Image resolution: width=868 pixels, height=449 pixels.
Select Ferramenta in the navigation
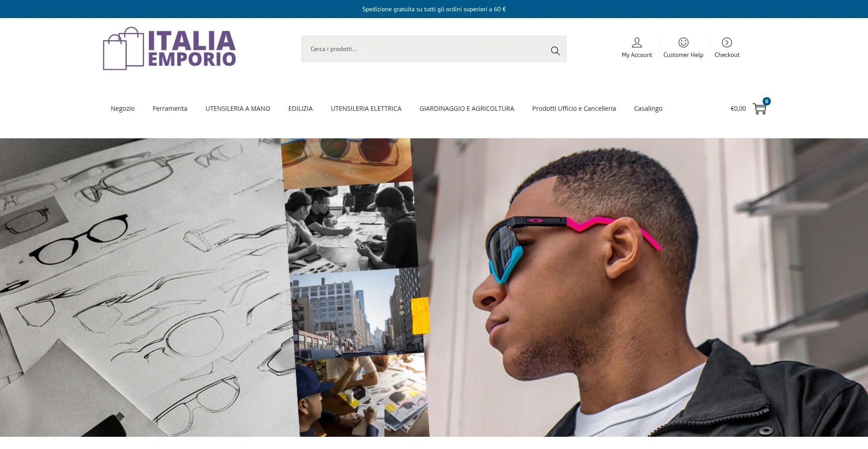(x=170, y=109)
